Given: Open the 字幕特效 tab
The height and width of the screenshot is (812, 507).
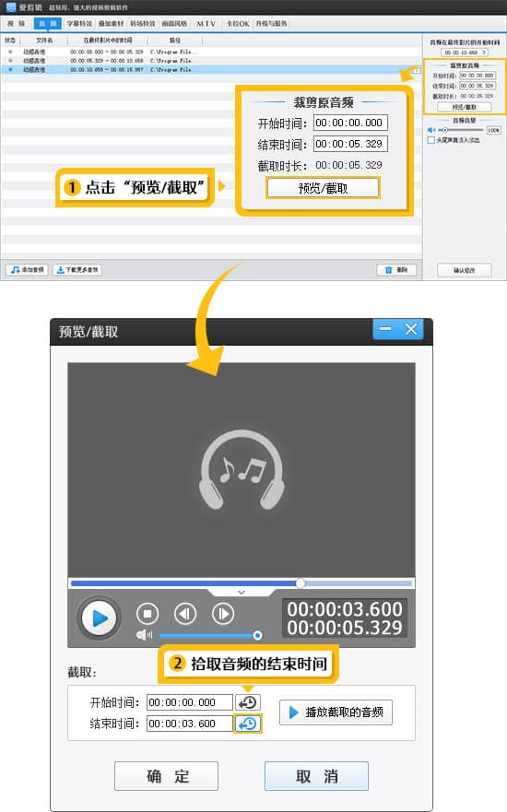Looking at the screenshot, I should click(x=79, y=24).
